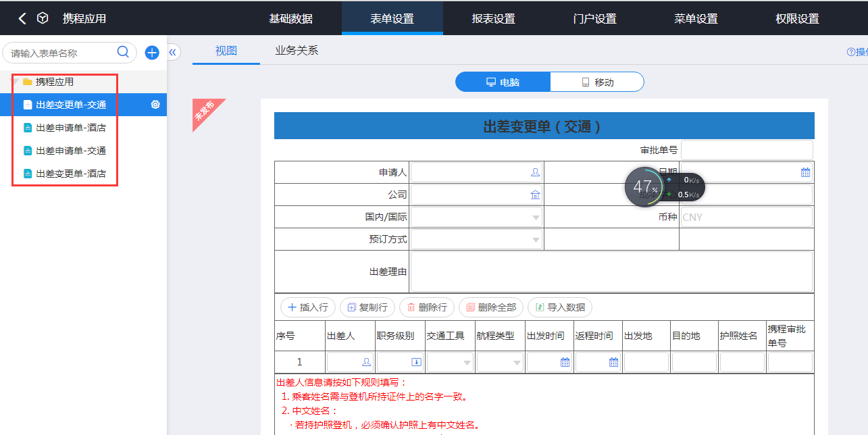
Task: Expand the 国内/国际 dropdown
Action: (536, 217)
